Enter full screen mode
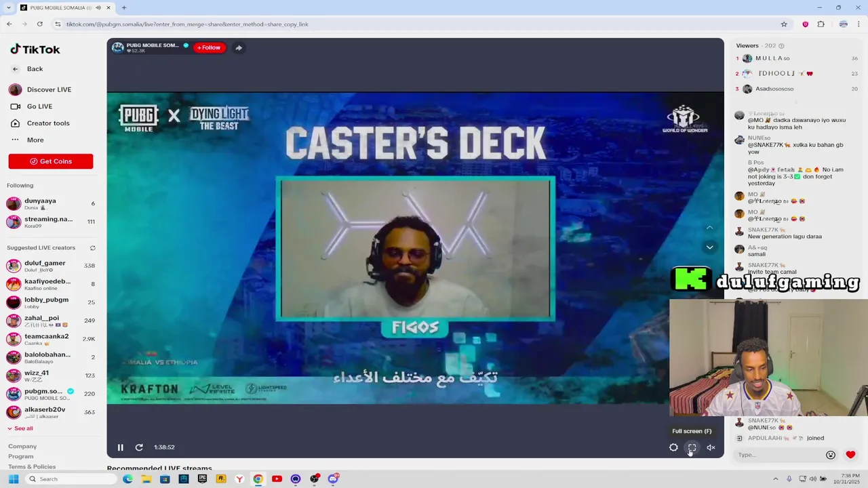Viewport: 868px width, 488px height. [692, 447]
